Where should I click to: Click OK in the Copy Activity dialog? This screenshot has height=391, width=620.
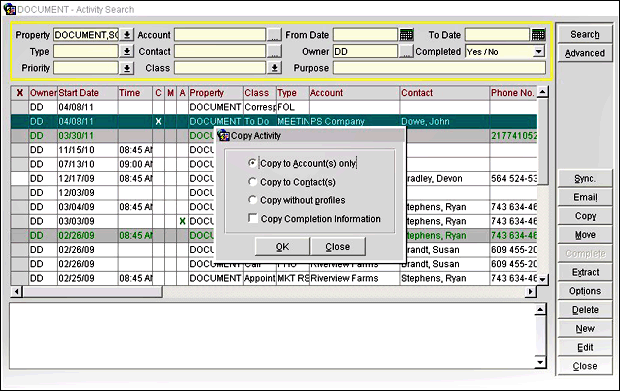[x=282, y=247]
